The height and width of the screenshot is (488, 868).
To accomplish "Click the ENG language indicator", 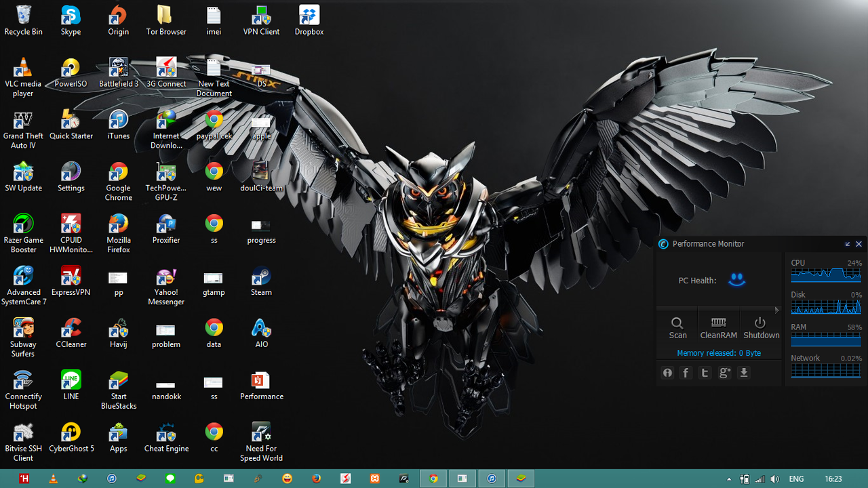I will (796, 479).
